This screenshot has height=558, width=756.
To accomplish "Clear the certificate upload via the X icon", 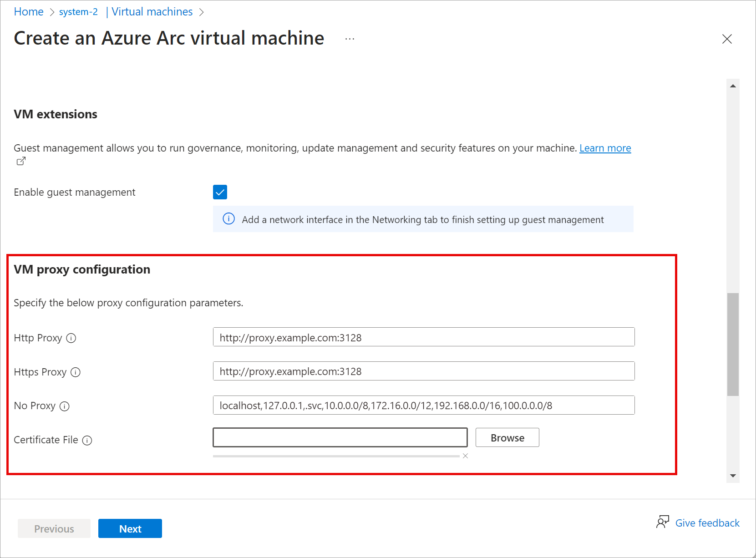I will coord(466,456).
